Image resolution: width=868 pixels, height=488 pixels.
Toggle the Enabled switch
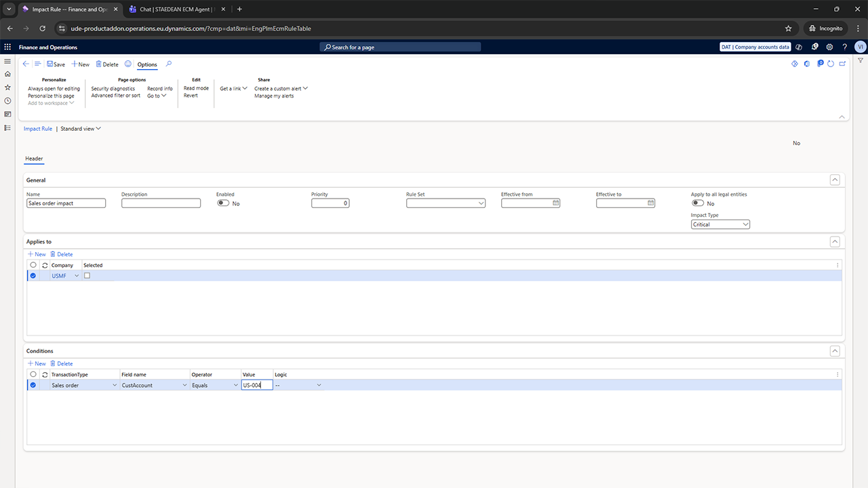[223, 203]
